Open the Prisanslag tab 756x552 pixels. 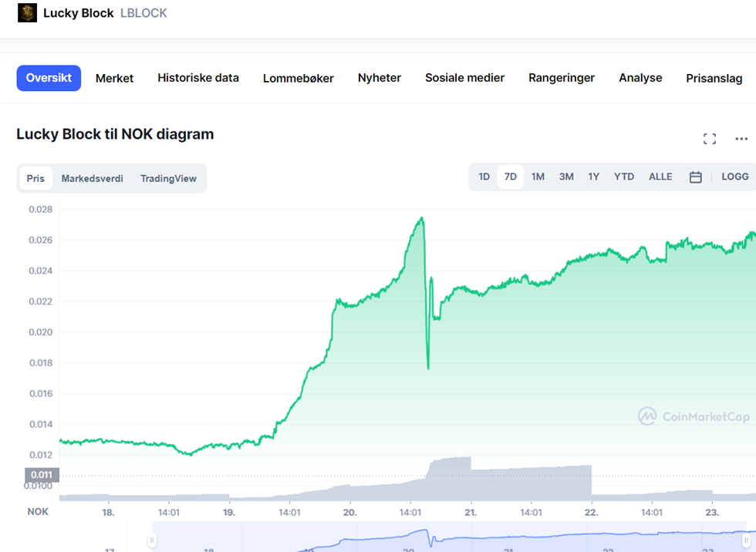(x=714, y=79)
